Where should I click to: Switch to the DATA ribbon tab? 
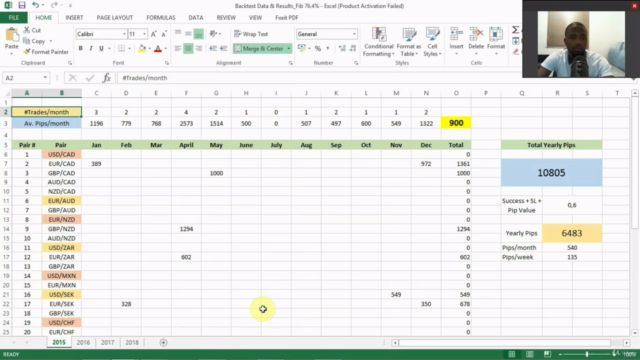196,18
